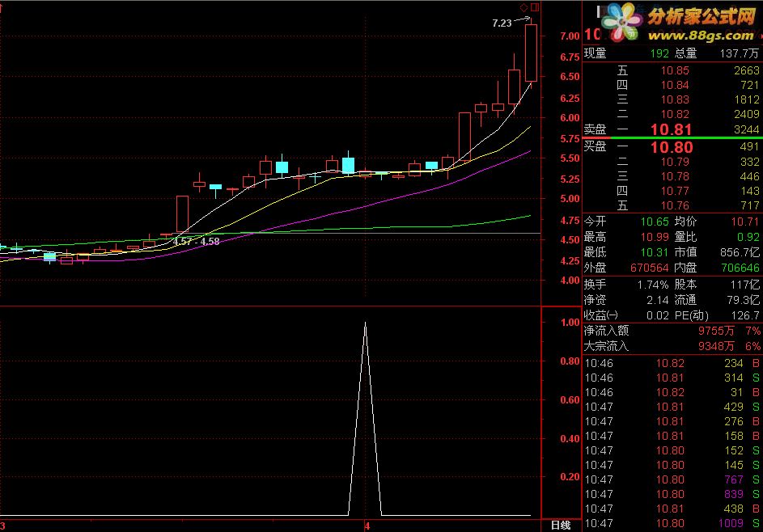The width and height of the screenshot is (763, 532).
Task: Click the 7.23 high price annotation
Action: [x=502, y=23]
